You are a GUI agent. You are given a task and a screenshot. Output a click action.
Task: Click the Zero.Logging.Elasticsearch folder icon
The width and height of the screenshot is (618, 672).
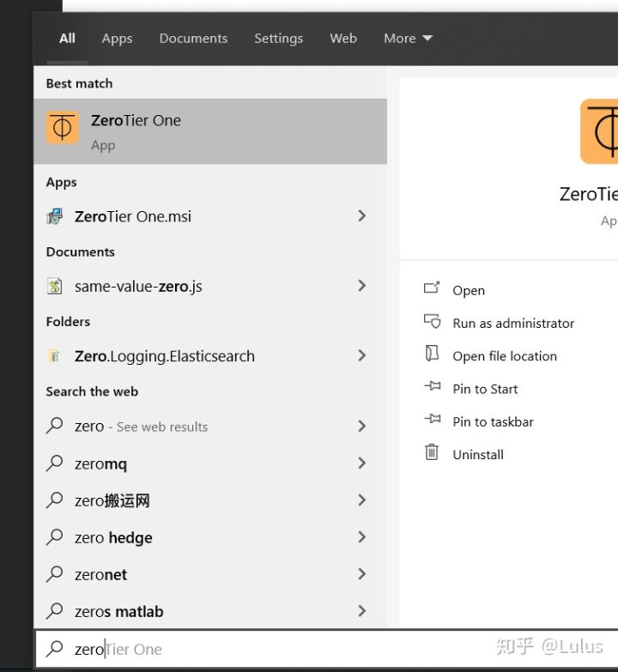point(54,355)
